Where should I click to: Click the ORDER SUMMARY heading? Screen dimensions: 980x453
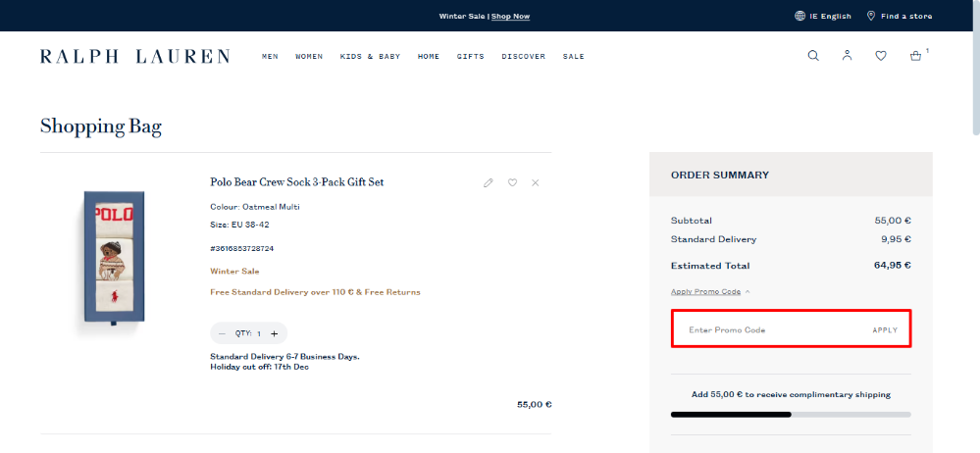tap(720, 175)
